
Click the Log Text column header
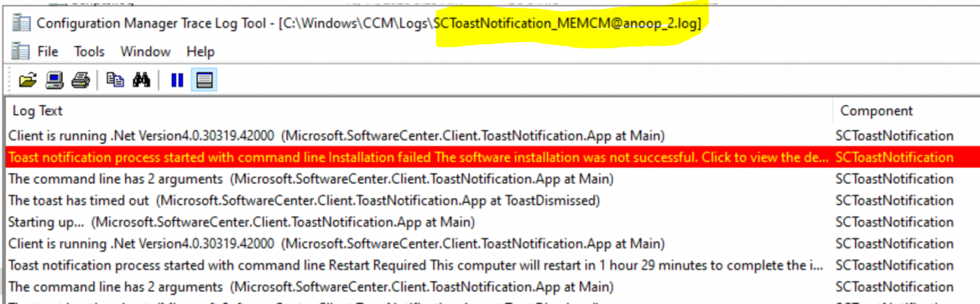pos(418,110)
